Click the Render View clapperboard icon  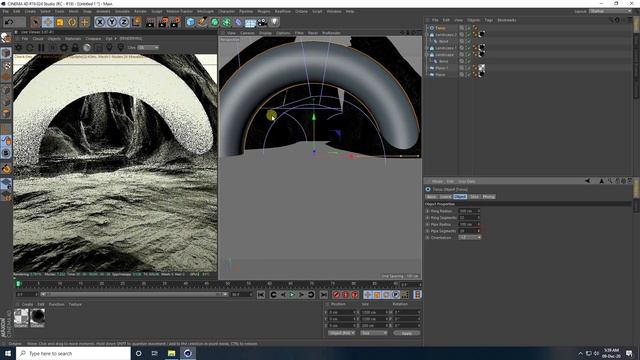tap(150, 22)
